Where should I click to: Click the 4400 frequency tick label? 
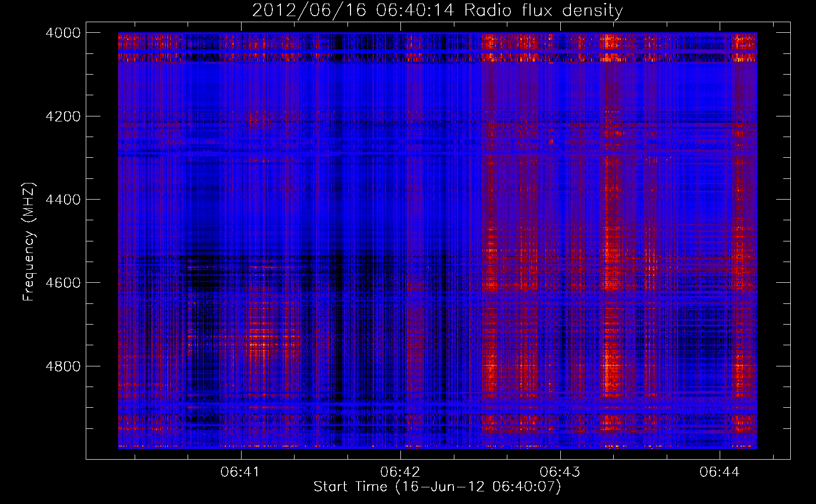pyautogui.click(x=63, y=200)
